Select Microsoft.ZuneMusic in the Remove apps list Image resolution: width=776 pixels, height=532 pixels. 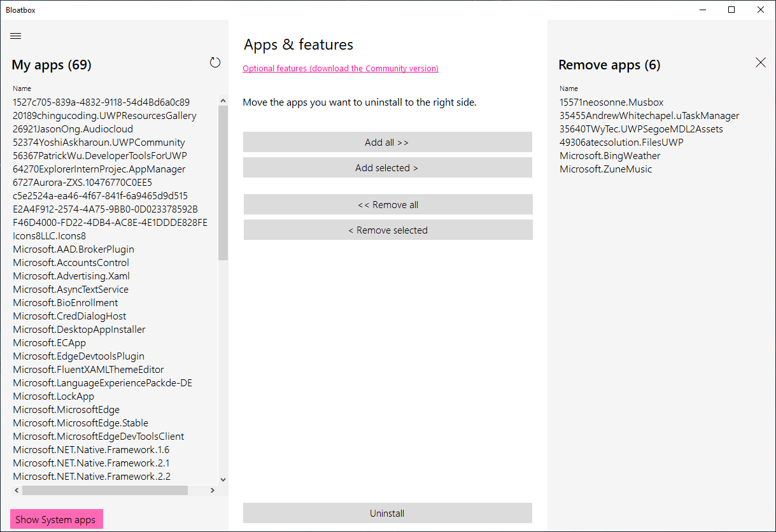[x=605, y=169]
